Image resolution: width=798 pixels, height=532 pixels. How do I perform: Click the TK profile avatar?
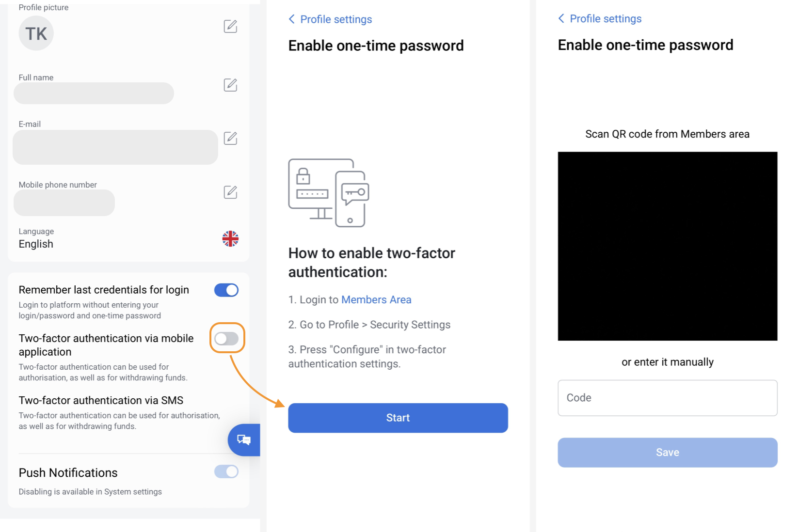(36, 33)
